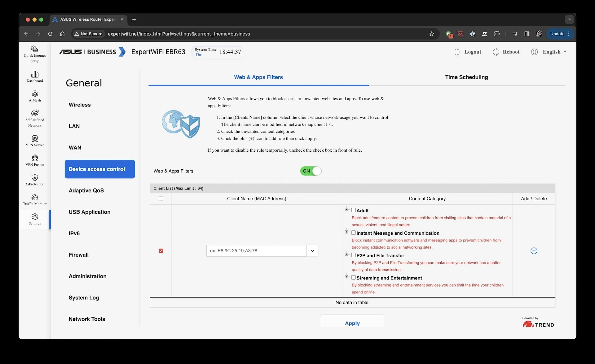Open the Network Tools page
Screen dimensions: 595x364
point(87,319)
